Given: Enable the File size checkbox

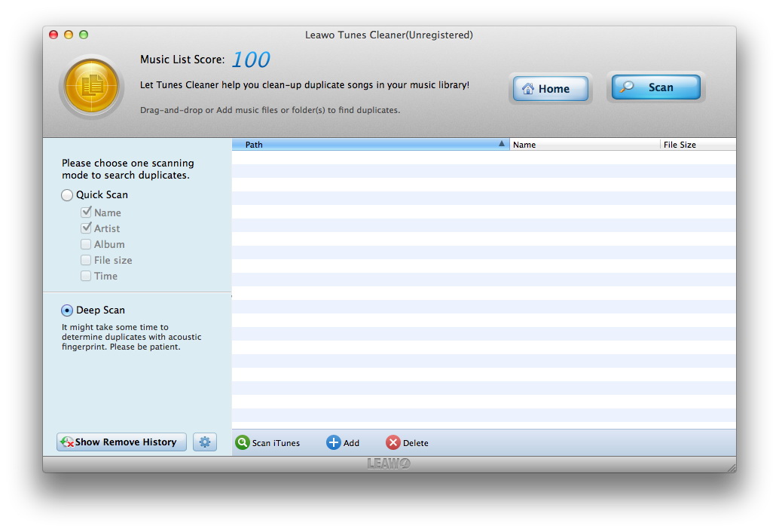Looking at the screenshot, I should [86, 260].
